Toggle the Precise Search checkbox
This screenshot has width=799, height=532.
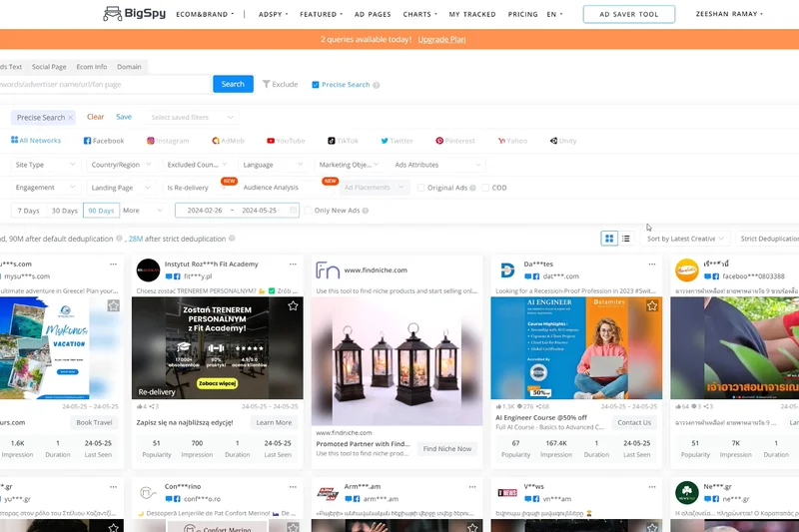pyautogui.click(x=317, y=85)
